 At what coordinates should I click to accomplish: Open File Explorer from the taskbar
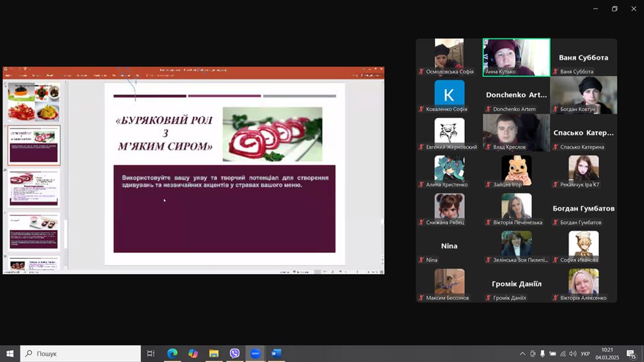214,353
